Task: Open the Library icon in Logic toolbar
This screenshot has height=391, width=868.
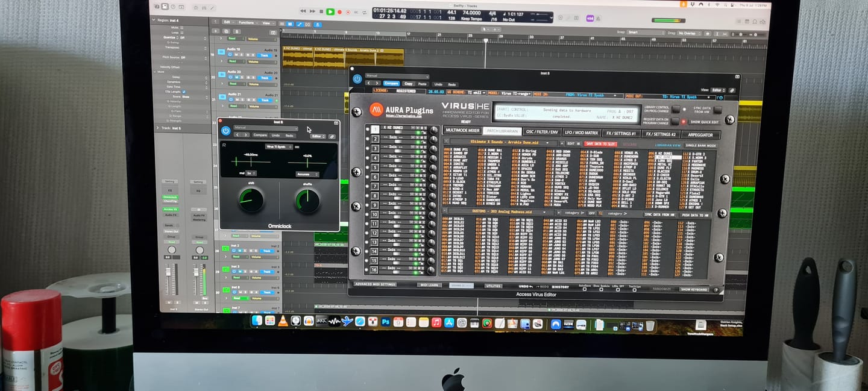Action: (x=157, y=7)
